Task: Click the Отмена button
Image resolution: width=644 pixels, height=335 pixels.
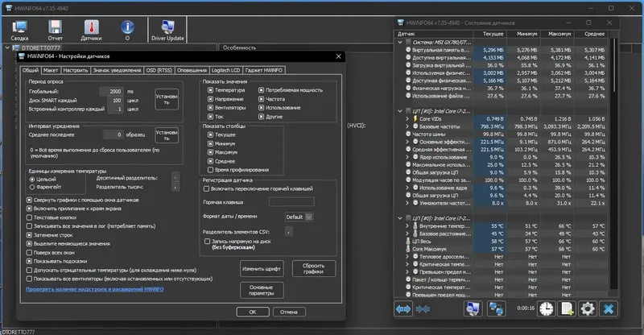Action: pos(289,312)
